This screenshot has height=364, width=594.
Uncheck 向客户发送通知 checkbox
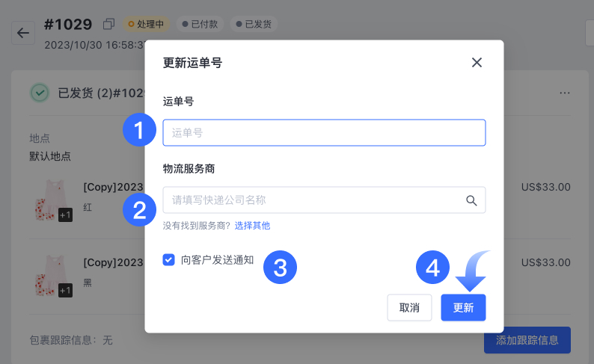(x=168, y=260)
